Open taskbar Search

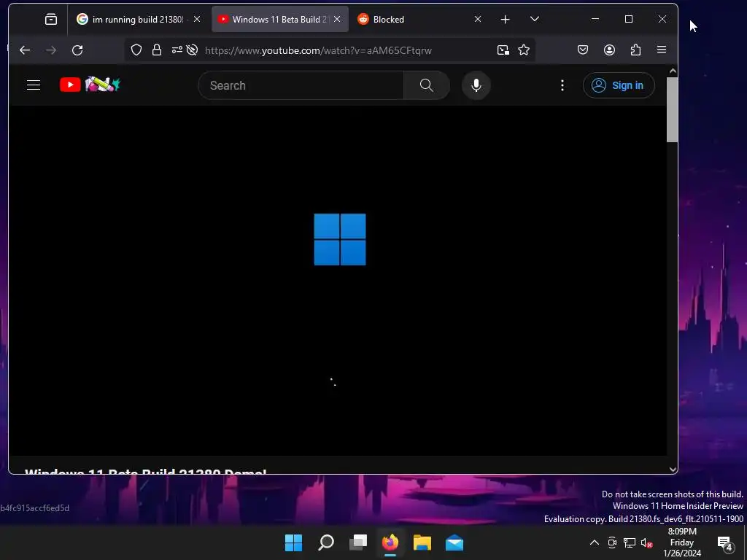tap(326, 542)
